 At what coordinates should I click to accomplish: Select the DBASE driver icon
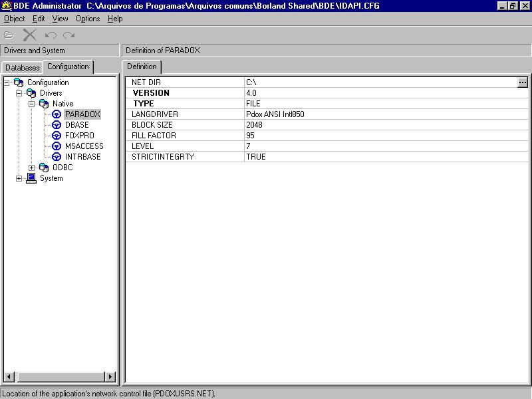click(x=57, y=125)
